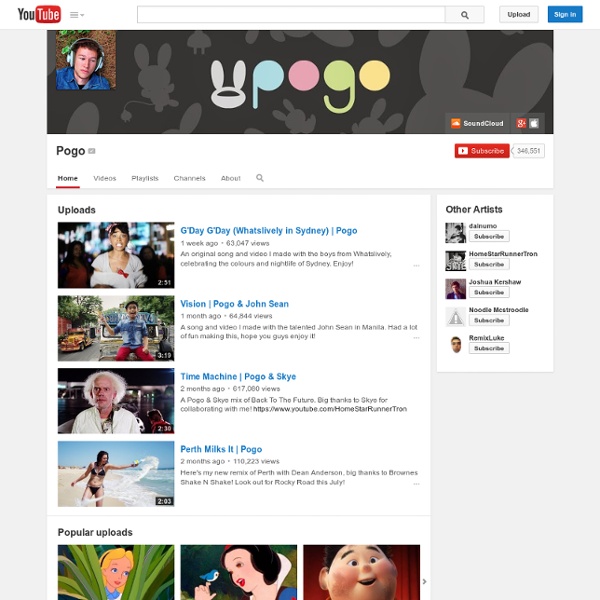Open G'Day G'Day (Whatslively in Sydney) title
The image size is (600, 600).
click(x=269, y=231)
